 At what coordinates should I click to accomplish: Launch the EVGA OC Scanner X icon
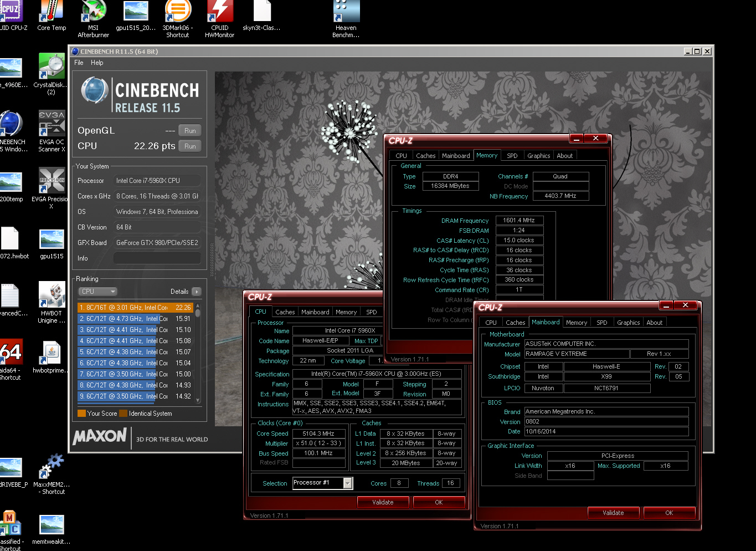pyautogui.click(x=52, y=131)
